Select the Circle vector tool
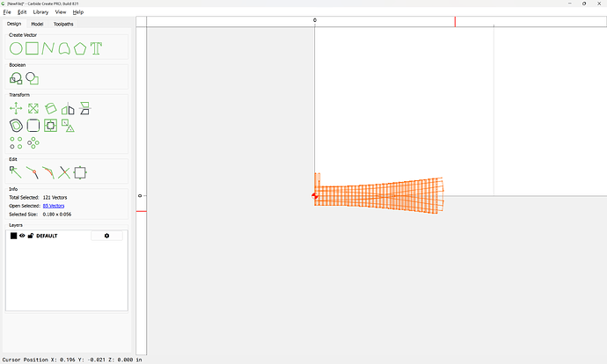 coord(16,48)
